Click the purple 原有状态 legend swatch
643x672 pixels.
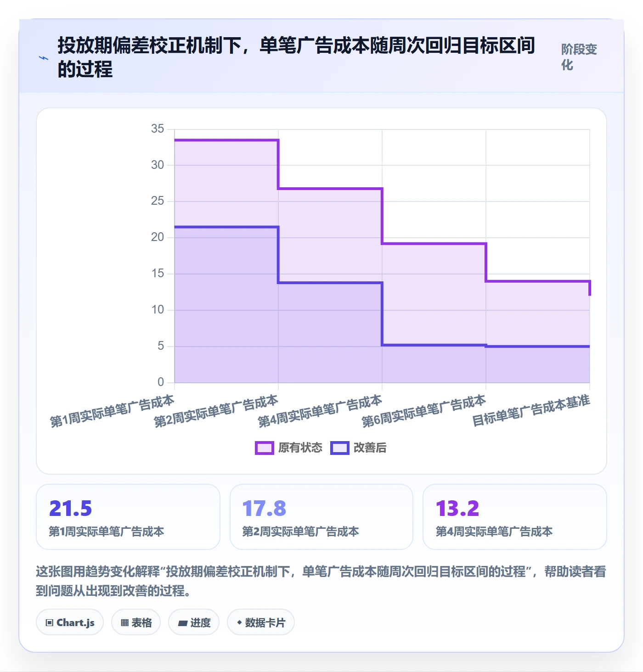[x=265, y=448]
